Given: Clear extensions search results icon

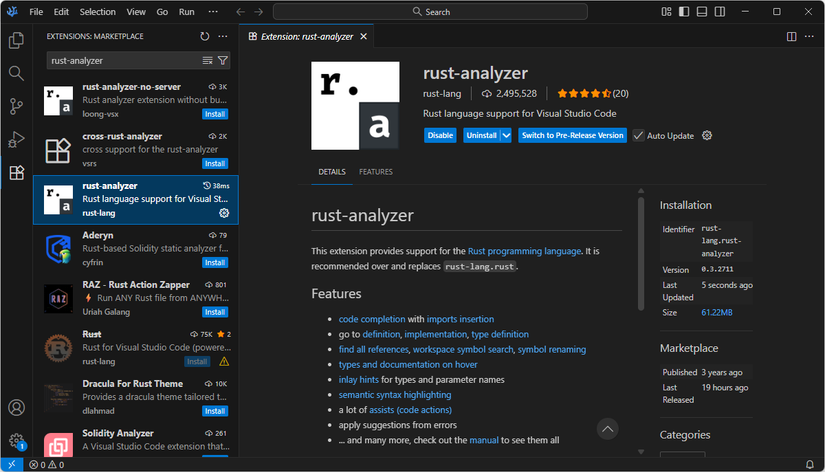Looking at the screenshot, I should (208, 61).
